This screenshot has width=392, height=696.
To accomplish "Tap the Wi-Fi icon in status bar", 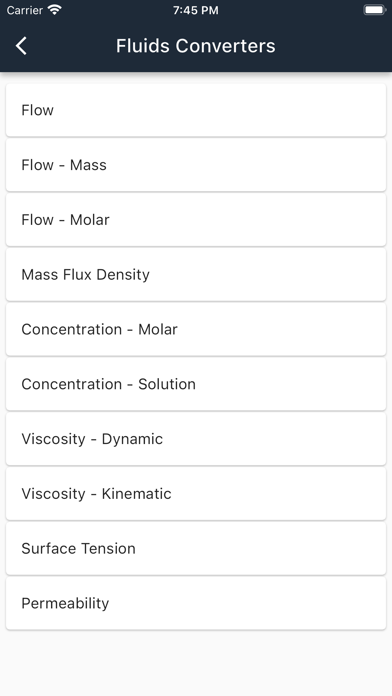I will coord(55,10).
